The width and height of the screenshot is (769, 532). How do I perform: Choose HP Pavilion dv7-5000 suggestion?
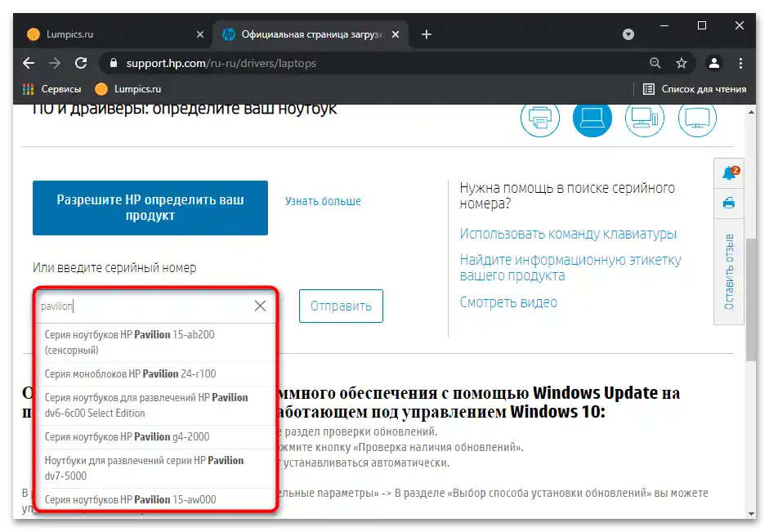[x=156, y=468]
